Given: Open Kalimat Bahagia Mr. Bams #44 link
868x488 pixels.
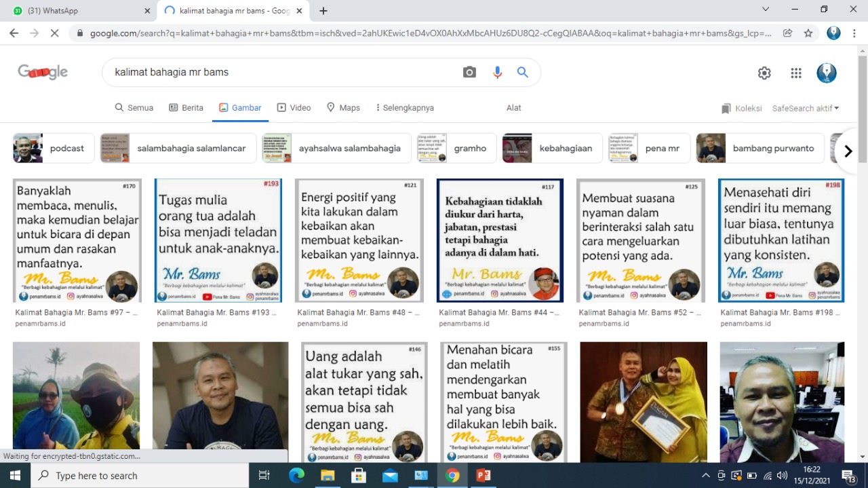Looking at the screenshot, I should [499, 313].
